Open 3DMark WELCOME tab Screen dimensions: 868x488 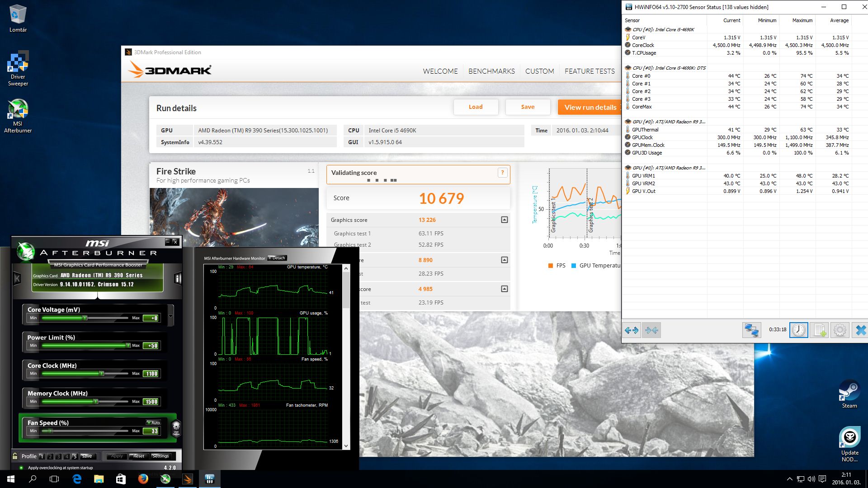point(440,71)
